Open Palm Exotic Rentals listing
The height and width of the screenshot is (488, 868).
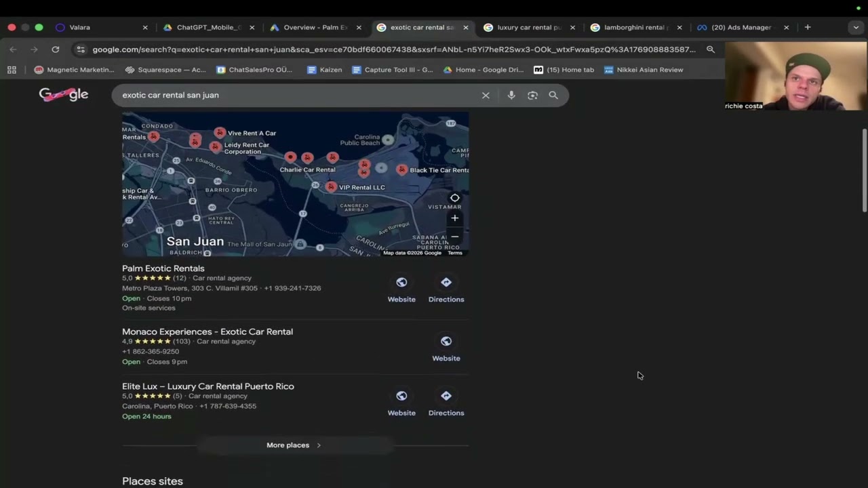(x=163, y=268)
